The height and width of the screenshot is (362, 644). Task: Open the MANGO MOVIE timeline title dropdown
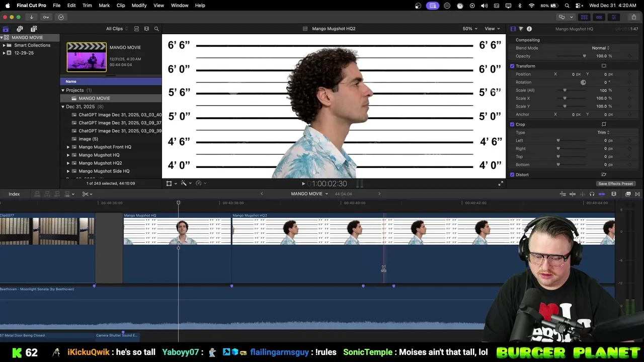pos(309,194)
